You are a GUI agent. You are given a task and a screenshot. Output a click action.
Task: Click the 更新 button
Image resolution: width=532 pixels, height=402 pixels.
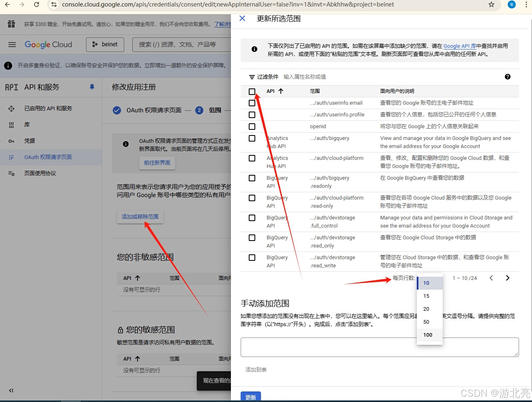251,397
